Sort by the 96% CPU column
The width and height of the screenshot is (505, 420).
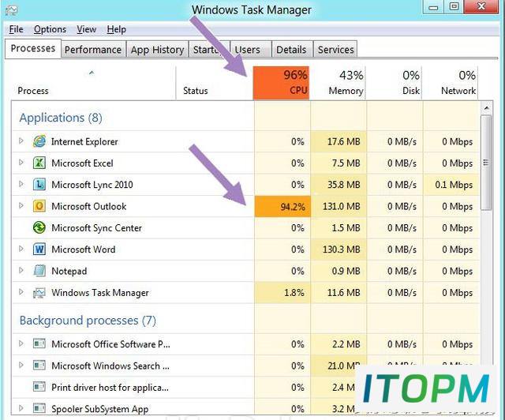(x=281, y=83)
